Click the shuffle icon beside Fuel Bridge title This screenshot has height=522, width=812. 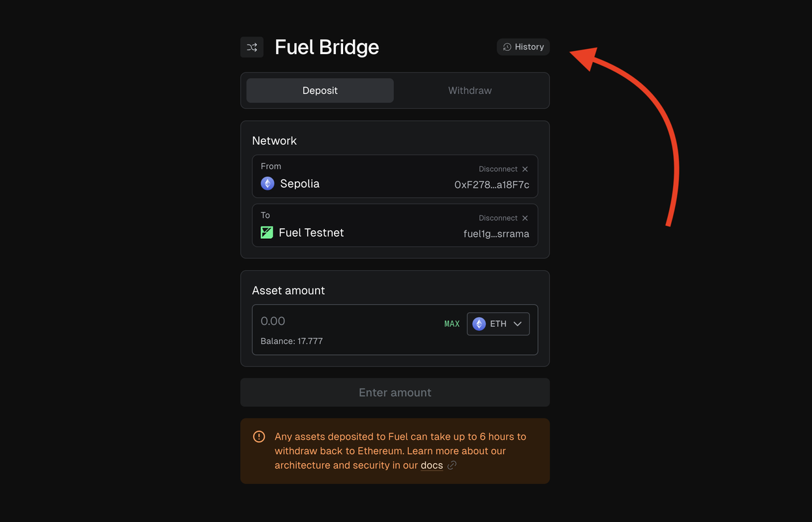point(252,47)
